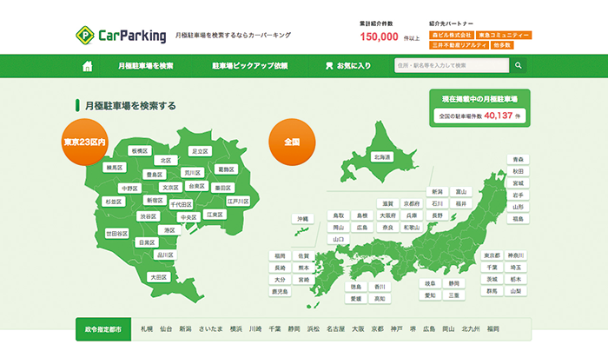Open the 駐車場ピックアップ依頼 menu item
This screenshot has height=364, width=608.
[249, 65]
